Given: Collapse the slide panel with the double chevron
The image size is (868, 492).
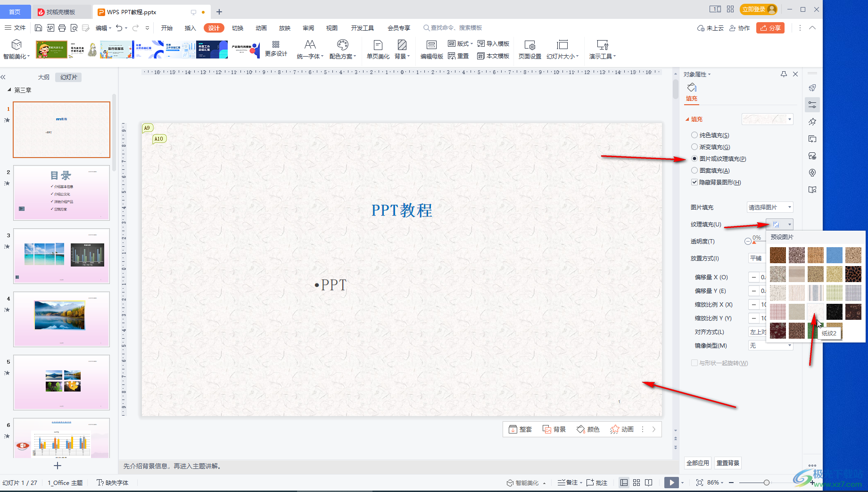Looking at the screenshot, I should 3,77.
